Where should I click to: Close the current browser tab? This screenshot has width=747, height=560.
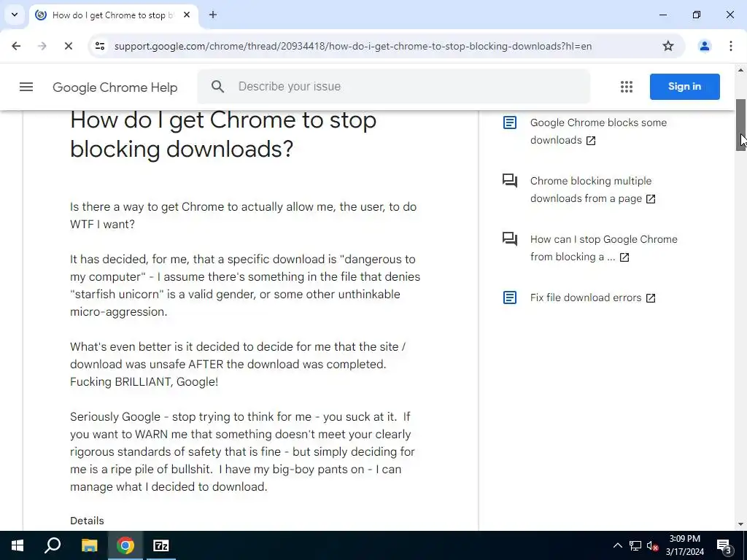pos(187,15)
